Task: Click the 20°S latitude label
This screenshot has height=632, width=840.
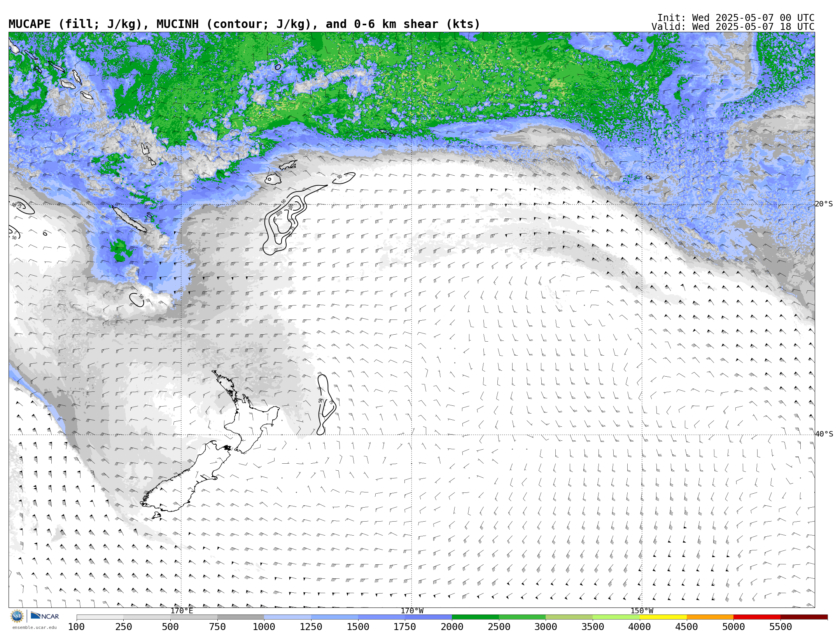Action: click(x=824, y=204)
